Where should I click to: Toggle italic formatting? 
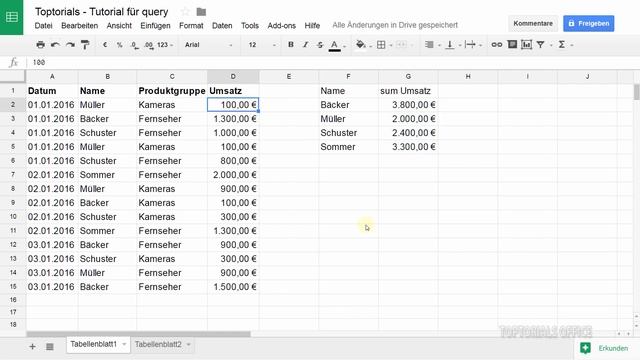click(x=305, y=44)
